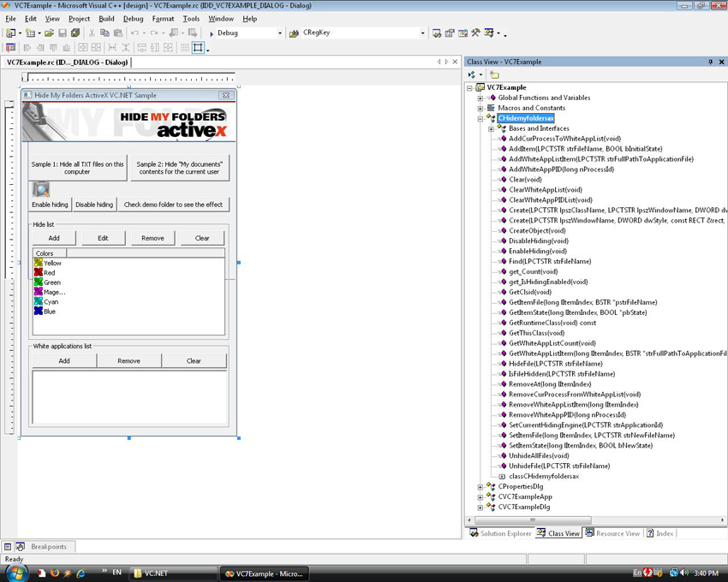Open the Debug configuration dropdown
This screenshot has height=582, width=728.
[279, 33]
